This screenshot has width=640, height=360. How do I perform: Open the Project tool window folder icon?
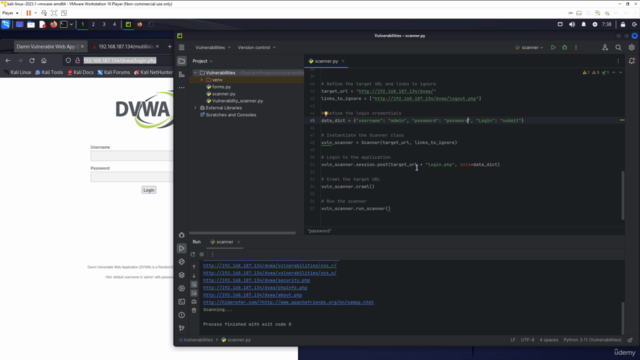182,61
